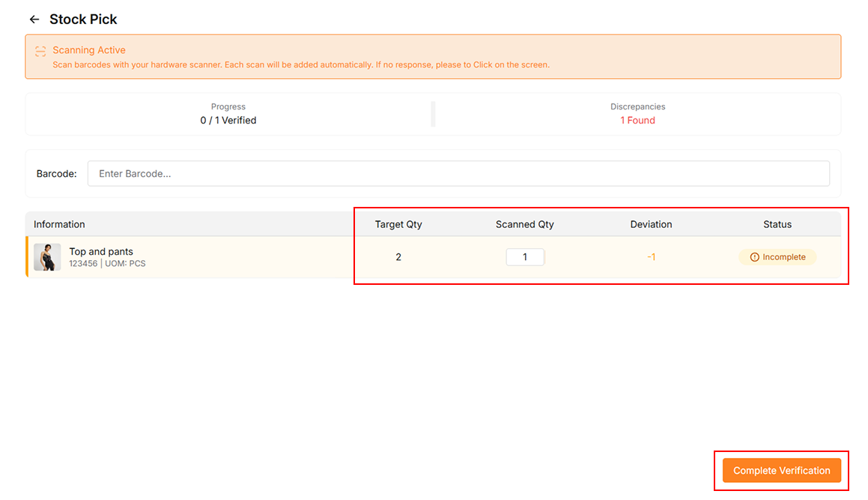Open the Top and pants product thumbnail

coord(47,257)
